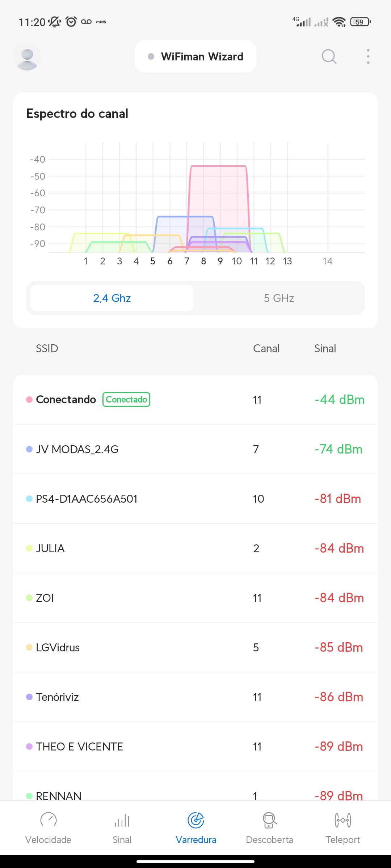Select the JV MODAS_2.4G network
Screen dimensions: 391x868
tap(195, 449)
